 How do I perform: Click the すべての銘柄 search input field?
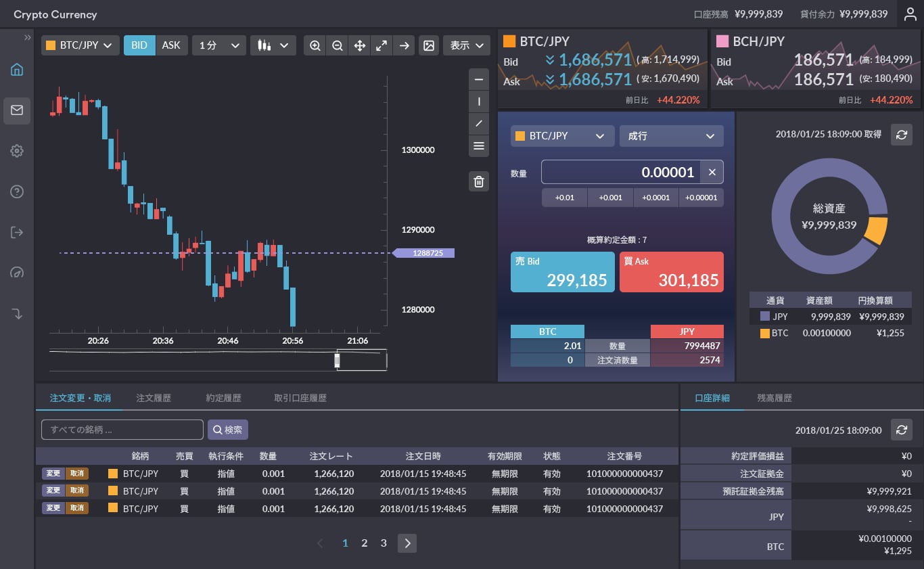(x=122, y=430)
